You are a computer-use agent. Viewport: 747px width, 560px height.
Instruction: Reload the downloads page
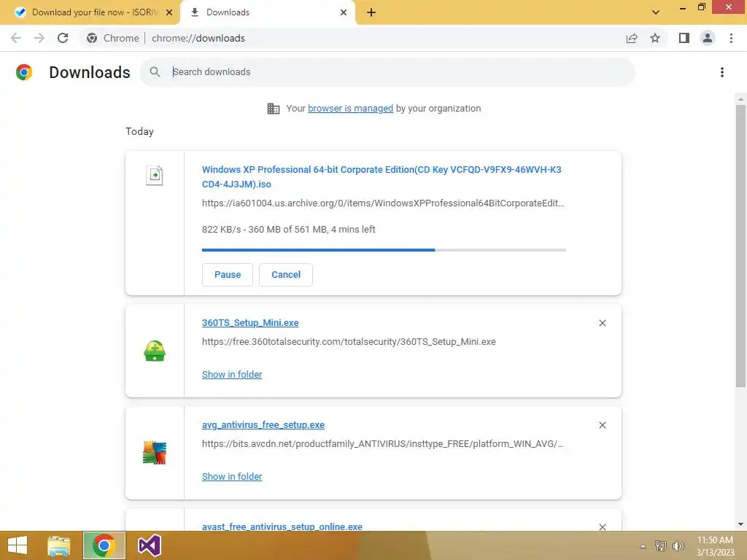63,38
